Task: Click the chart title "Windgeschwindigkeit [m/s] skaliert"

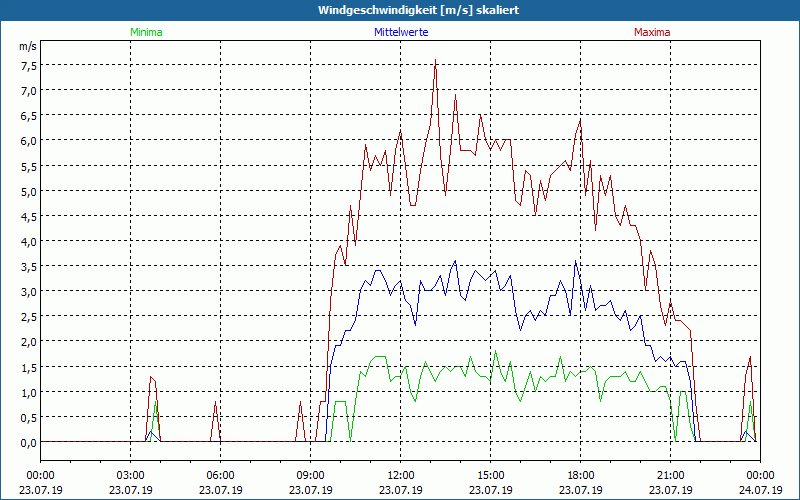Action: click(418, 10)
